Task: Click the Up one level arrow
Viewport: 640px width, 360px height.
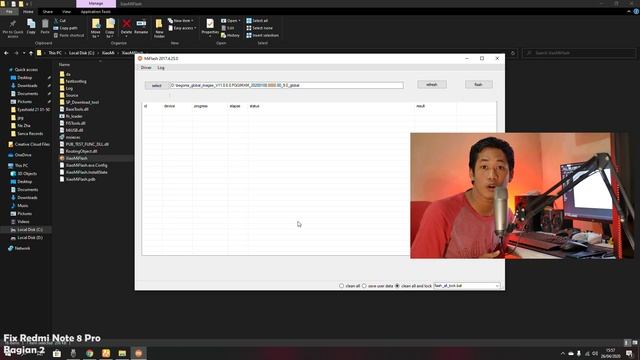Action: tap(31, 53)
